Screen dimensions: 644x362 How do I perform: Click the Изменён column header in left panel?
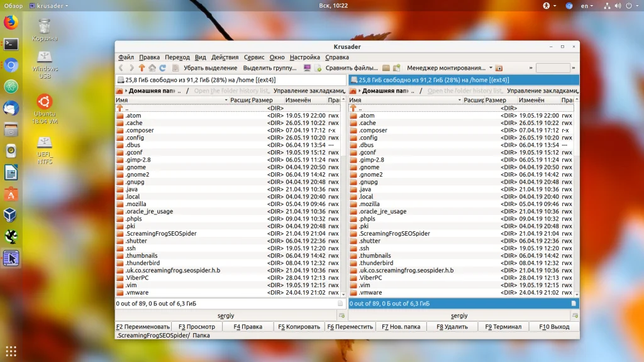[x=297, y=100]
